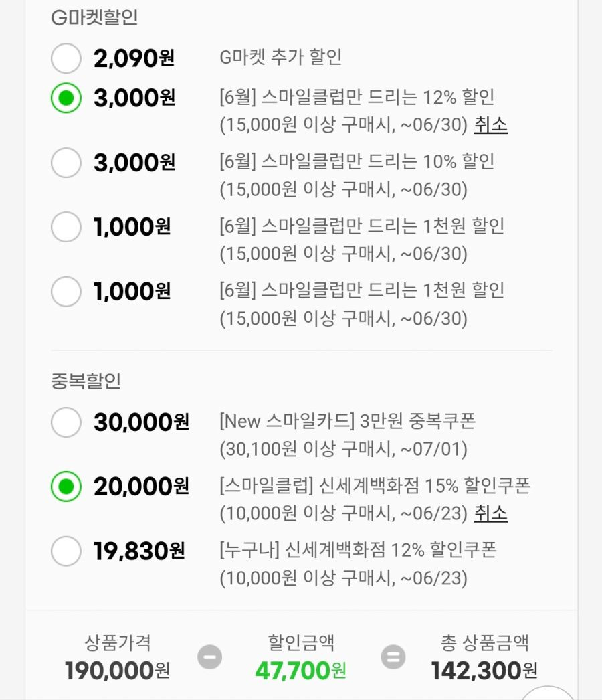
Task: Click the 190,000원 product price value
Action: [117, 671]
